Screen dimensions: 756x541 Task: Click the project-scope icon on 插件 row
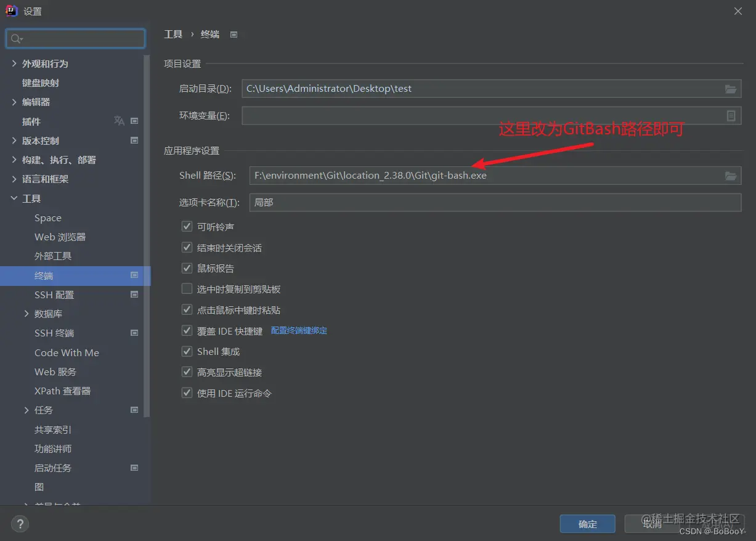[x=134, y=121]
